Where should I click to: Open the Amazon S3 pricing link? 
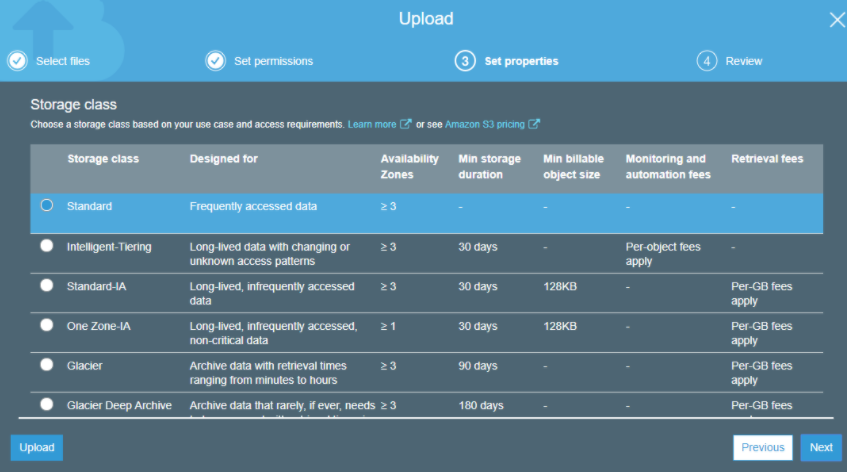pos(485,124)
